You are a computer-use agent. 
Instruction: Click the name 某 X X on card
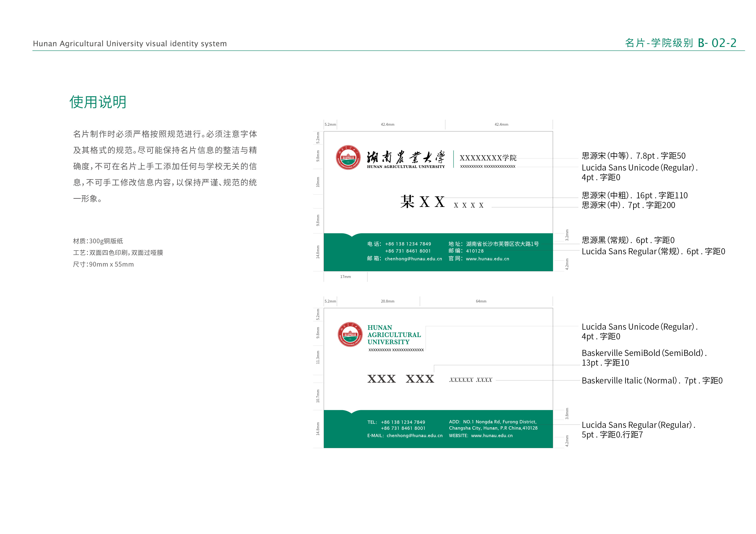pos(422,202)
